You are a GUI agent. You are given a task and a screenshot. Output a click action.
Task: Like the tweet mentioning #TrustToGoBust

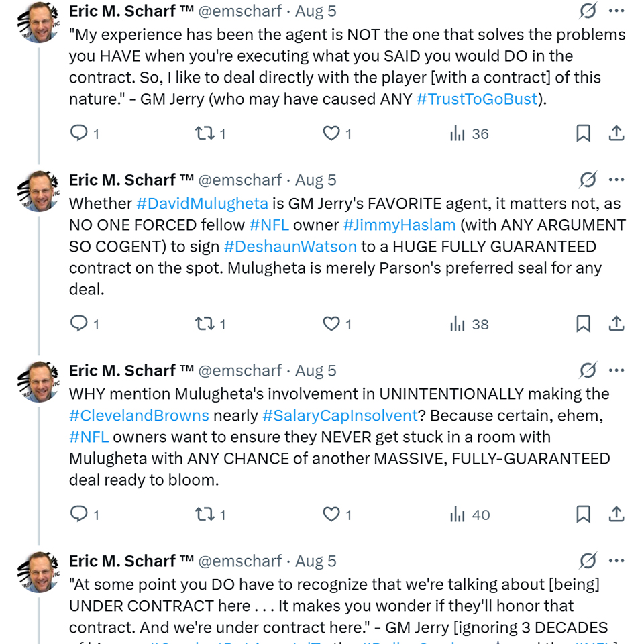coord(331,133)
